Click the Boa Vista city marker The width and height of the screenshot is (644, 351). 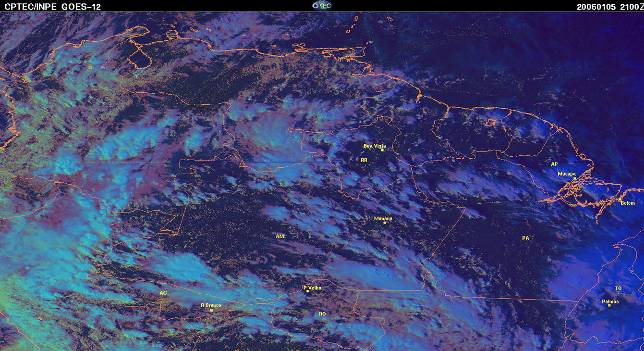[382, 150]
